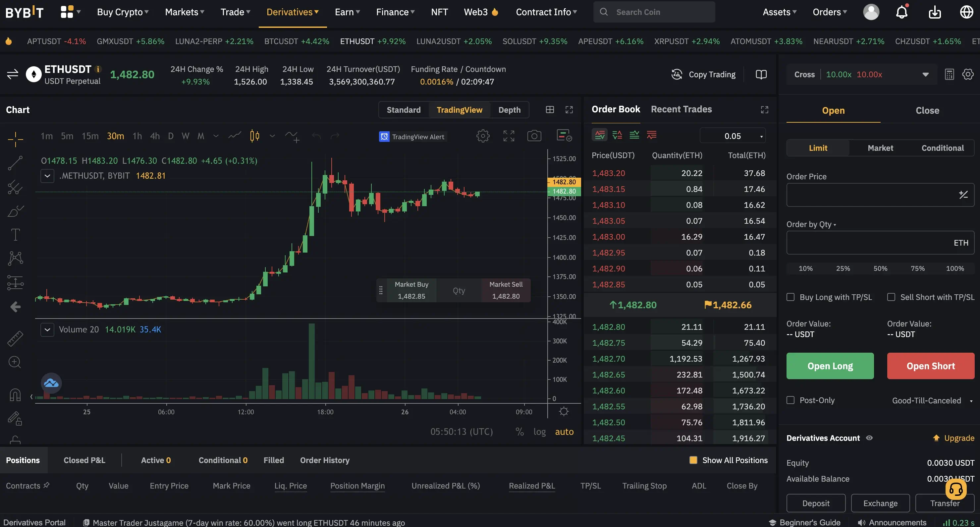Open the notifications bell icon
Image resolution: width=980 pixels, height=527 pixels.
tap(901, 12)
